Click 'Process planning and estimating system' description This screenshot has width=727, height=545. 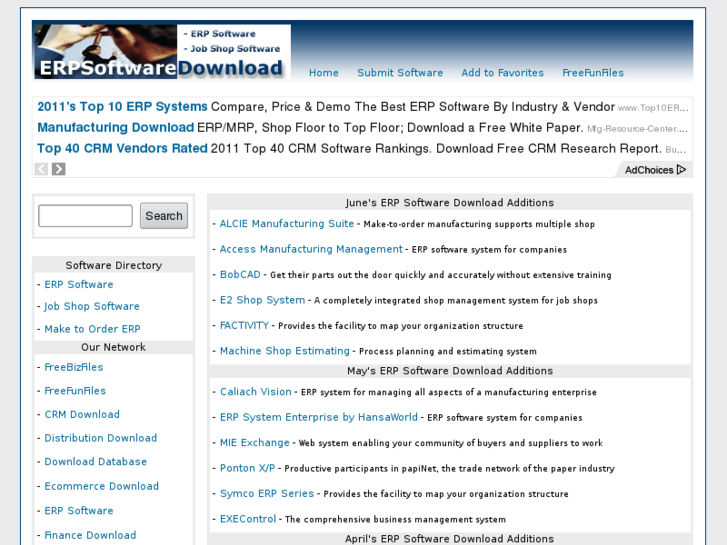point(448,352)
